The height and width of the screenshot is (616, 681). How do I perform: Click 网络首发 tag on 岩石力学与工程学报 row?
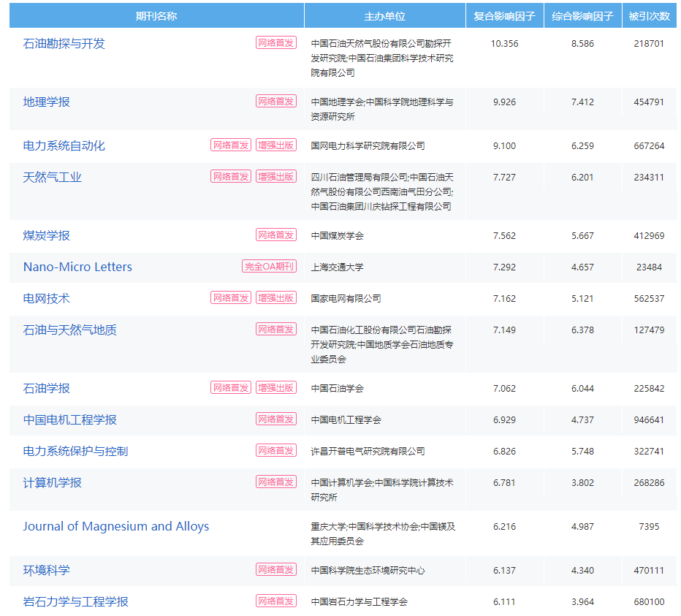click(276, 601)
